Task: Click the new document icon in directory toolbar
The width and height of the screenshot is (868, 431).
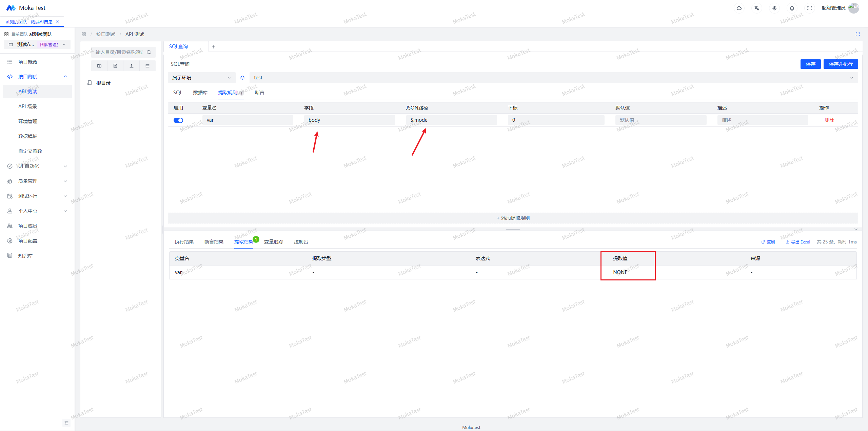Action: click(115, 66)
